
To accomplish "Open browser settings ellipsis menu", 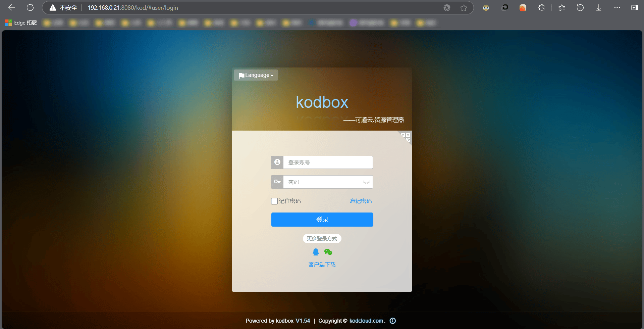I will [x=617, y=8].
